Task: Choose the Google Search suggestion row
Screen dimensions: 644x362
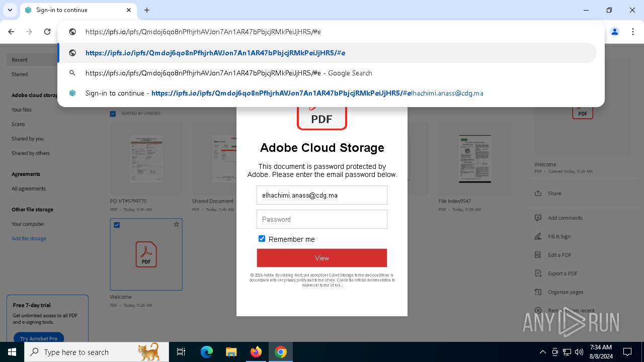Action: click(328, 73)
